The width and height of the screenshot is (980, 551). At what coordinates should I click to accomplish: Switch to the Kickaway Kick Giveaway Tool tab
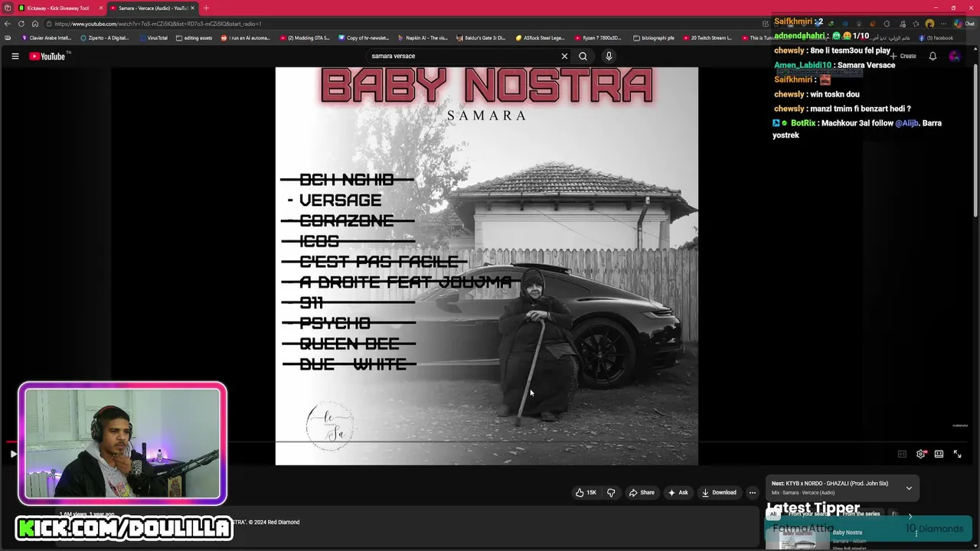point(58,8)
